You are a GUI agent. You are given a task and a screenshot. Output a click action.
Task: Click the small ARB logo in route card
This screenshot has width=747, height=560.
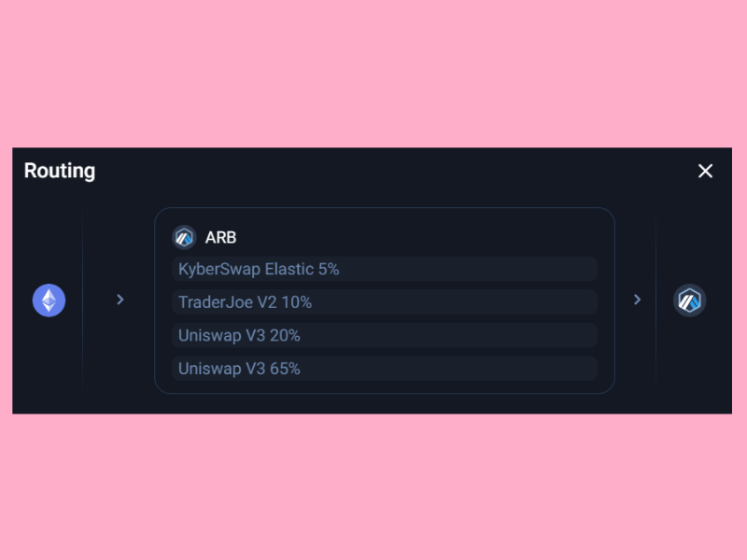(184, 237)
